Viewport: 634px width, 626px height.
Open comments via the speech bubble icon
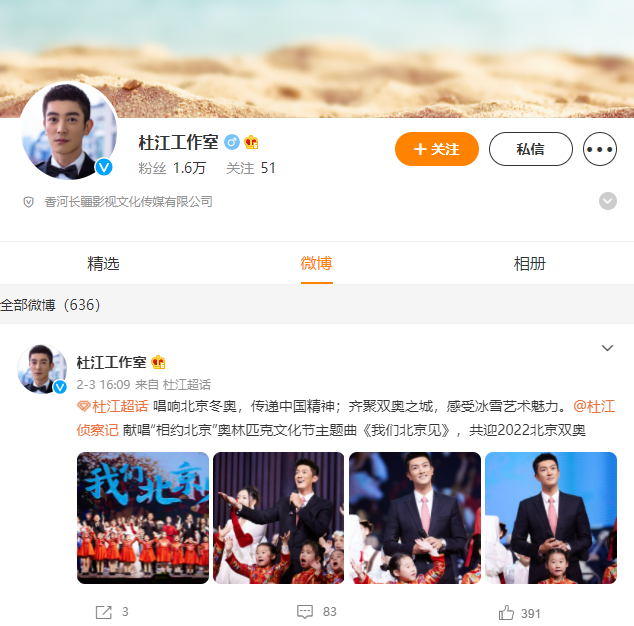point(305,612)
